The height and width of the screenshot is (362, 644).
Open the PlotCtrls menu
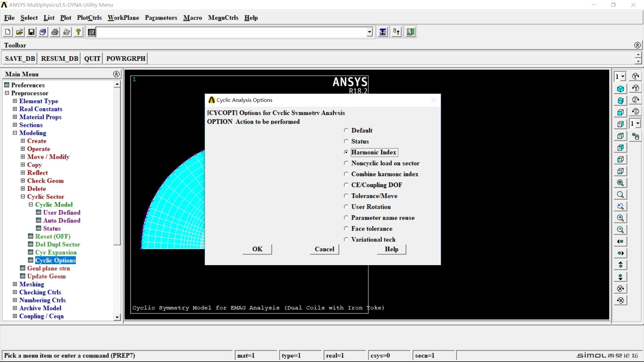(x=89, y=18)
